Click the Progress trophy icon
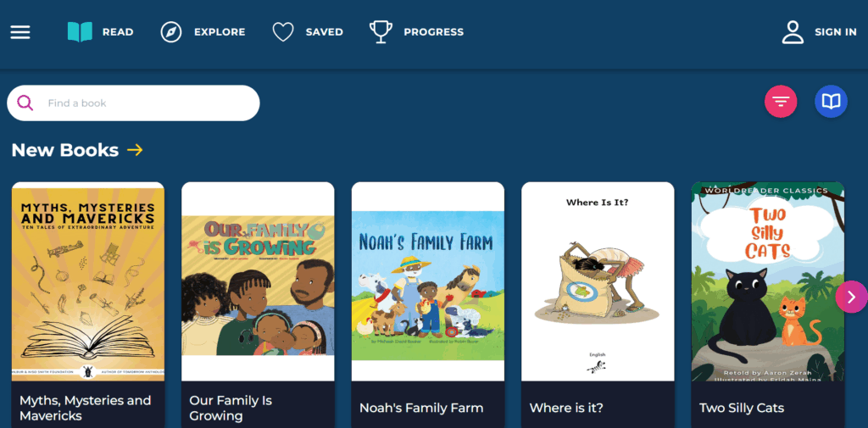The width and height of the screenshot is (868, 428). 381,32
